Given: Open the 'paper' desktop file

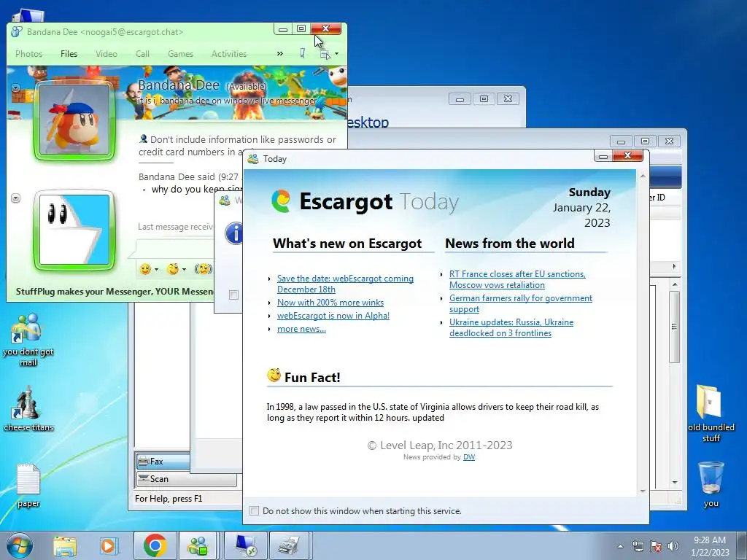Looking at the screenshot, I should click(28, 486).
